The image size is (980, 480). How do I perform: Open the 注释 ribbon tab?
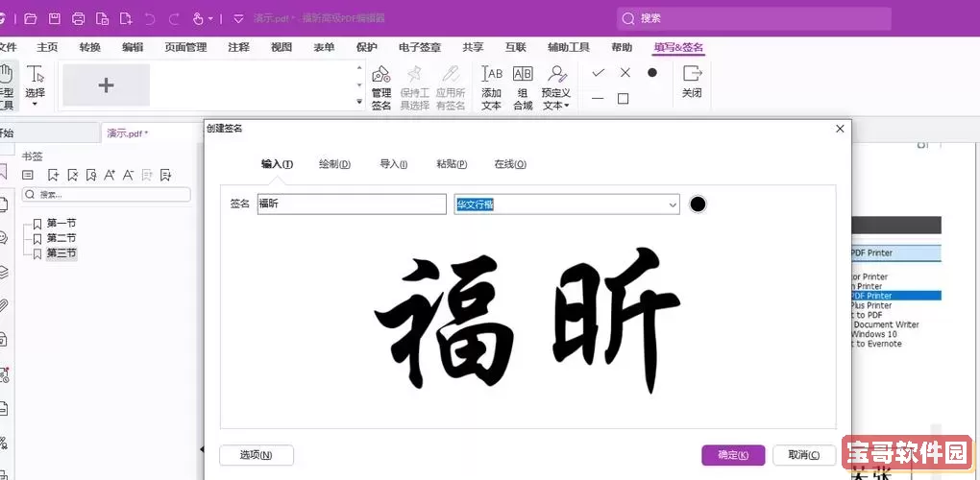coord(238,47)
